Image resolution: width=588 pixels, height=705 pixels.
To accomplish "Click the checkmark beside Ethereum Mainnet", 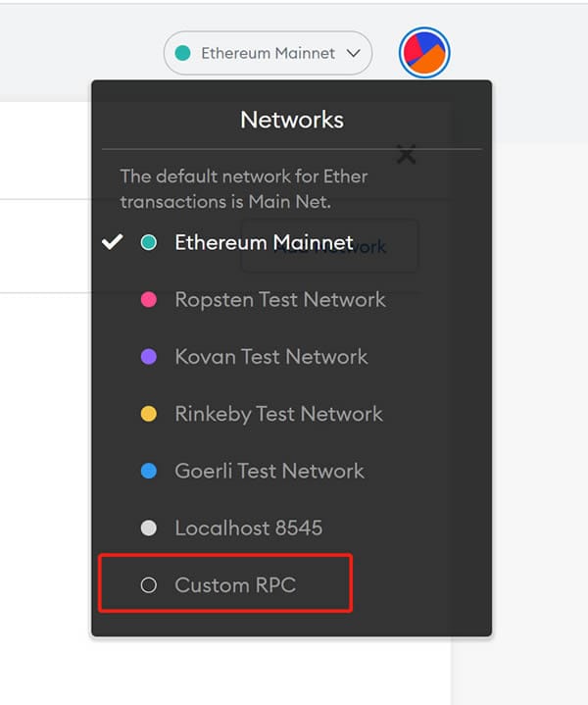I will click(112, 242).
